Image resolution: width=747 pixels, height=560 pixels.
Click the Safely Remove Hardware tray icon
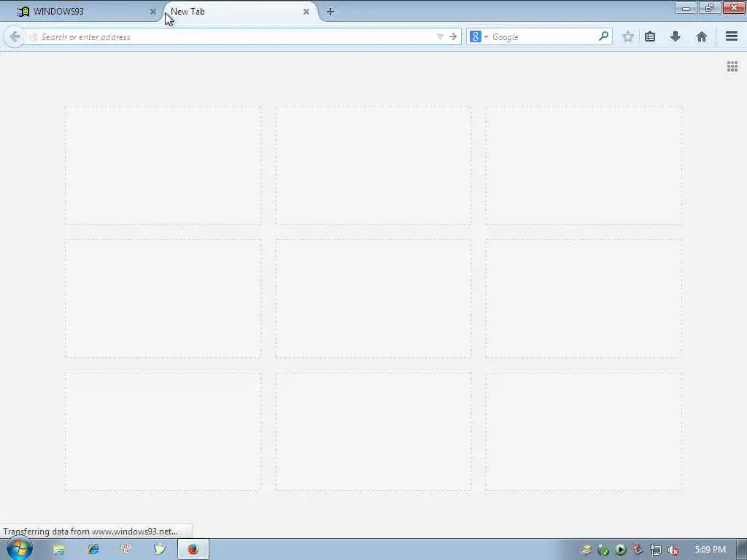pos(603,551)
